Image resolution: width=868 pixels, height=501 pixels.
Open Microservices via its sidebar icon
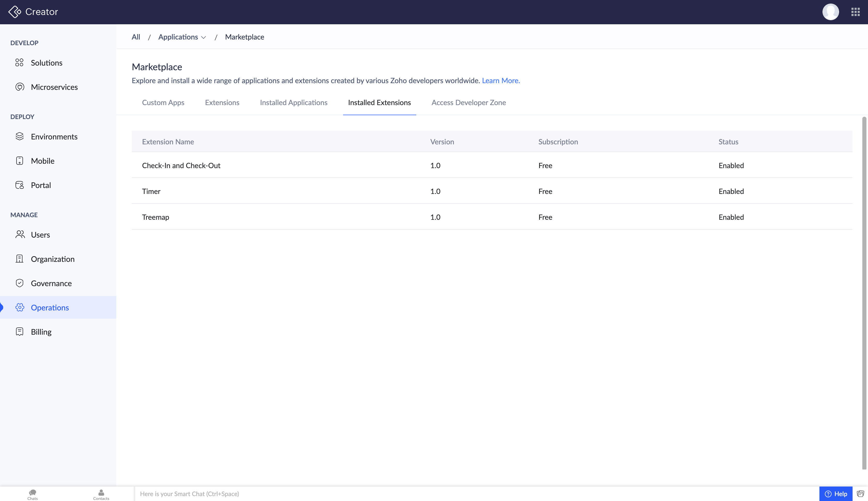(20, 87)
